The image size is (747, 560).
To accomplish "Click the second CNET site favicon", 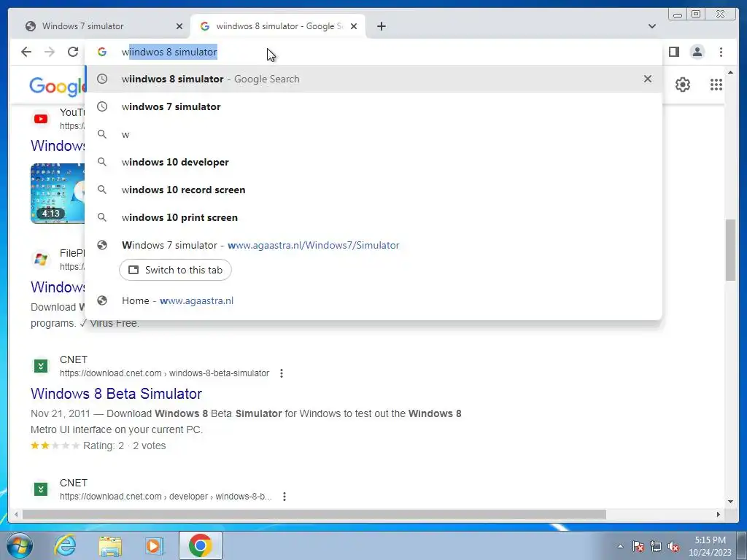I will (x=41, y=489).
